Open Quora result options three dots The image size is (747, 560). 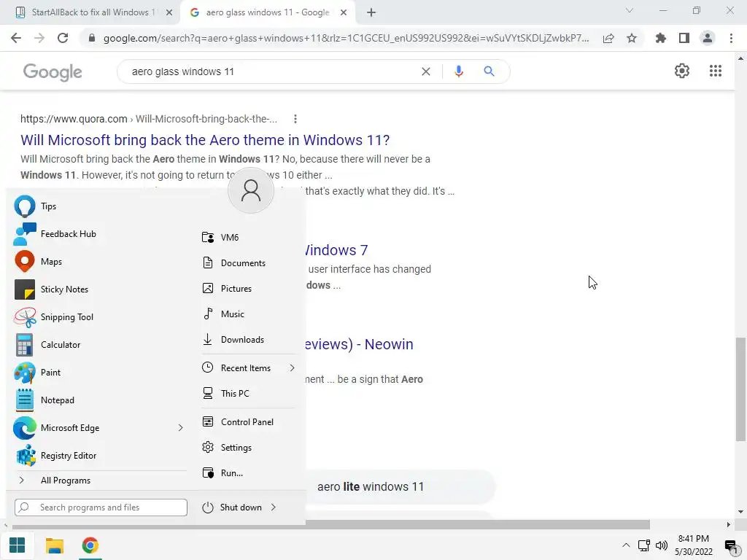(295, 119)
